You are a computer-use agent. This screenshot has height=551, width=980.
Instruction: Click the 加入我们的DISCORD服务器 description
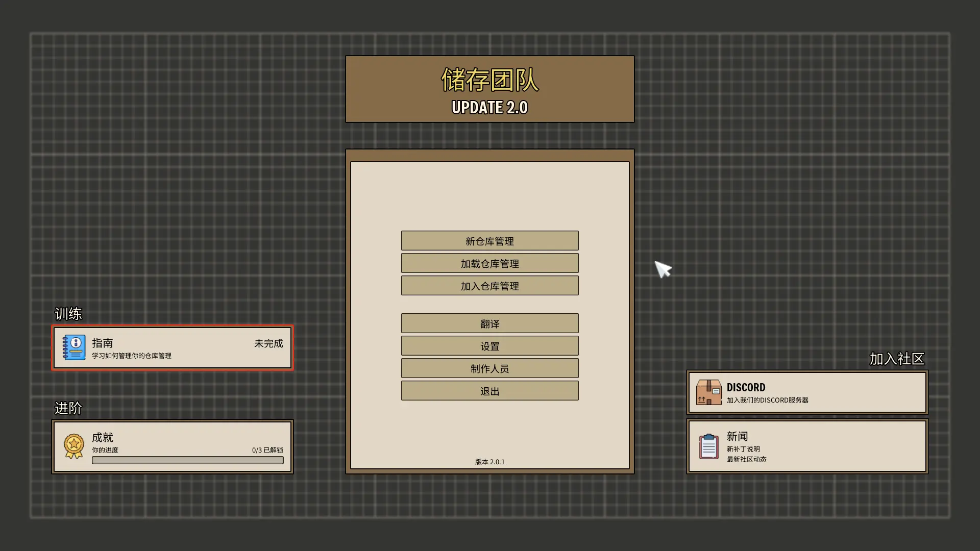pyautogui.click(x=768, y=400)
